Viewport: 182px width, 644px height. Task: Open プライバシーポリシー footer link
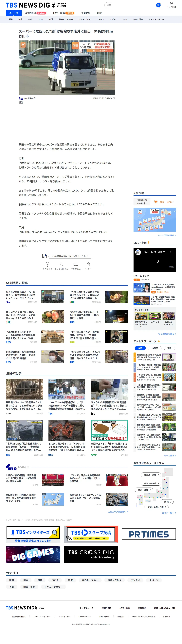coord(42,616)
